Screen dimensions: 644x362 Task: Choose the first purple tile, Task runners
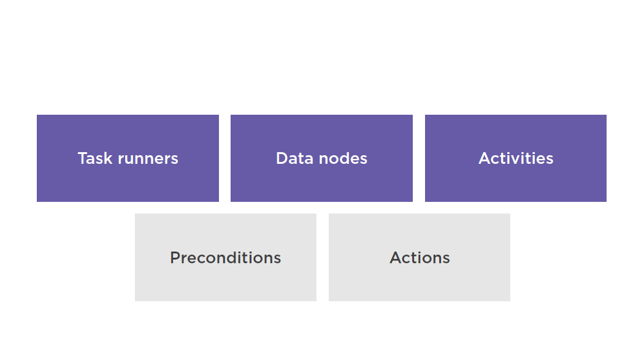pos(128,158)
